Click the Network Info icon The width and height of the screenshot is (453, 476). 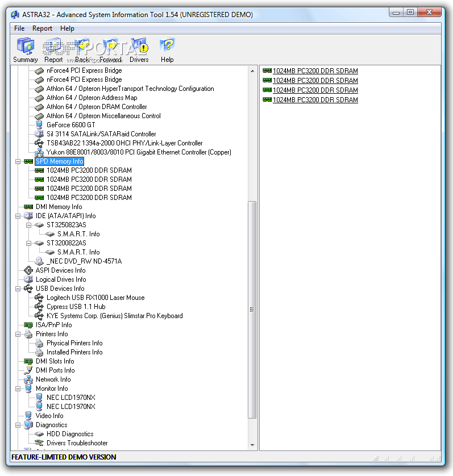[28, 379]
